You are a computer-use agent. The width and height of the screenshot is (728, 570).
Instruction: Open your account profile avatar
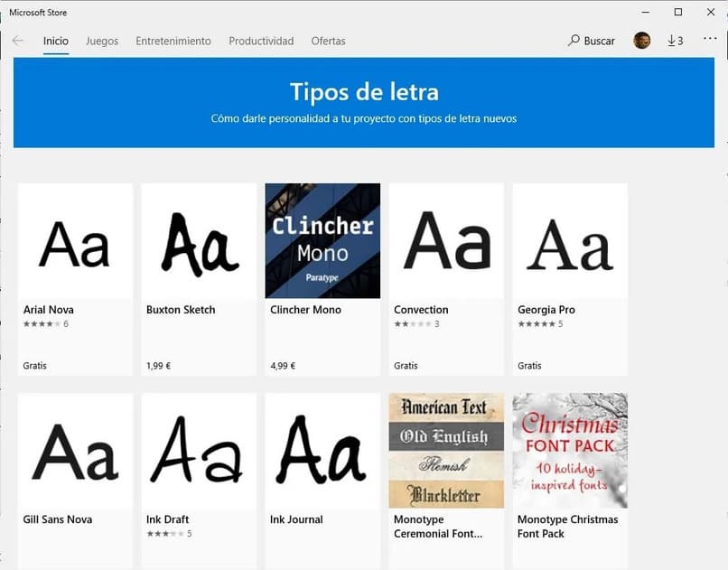[x=641, y=40]
